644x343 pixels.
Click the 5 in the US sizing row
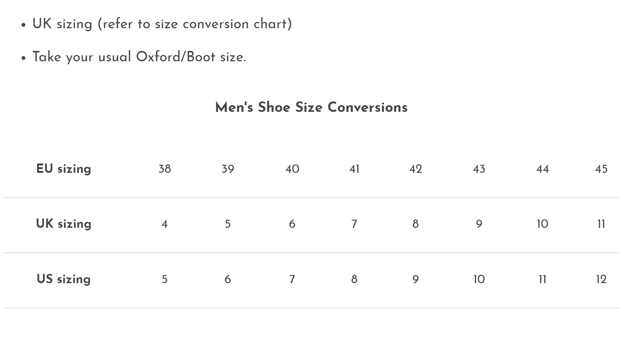point(164,279)
